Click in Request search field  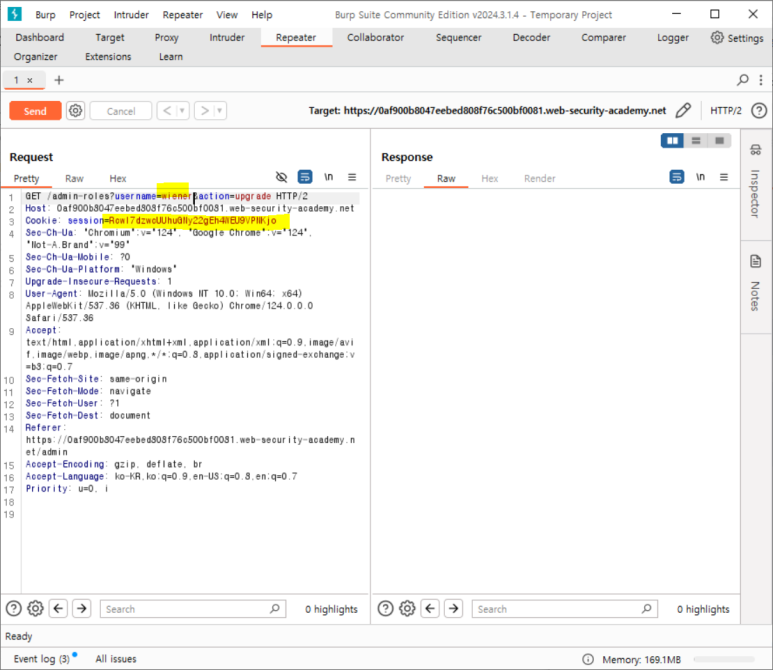click(x=193, y=609)
